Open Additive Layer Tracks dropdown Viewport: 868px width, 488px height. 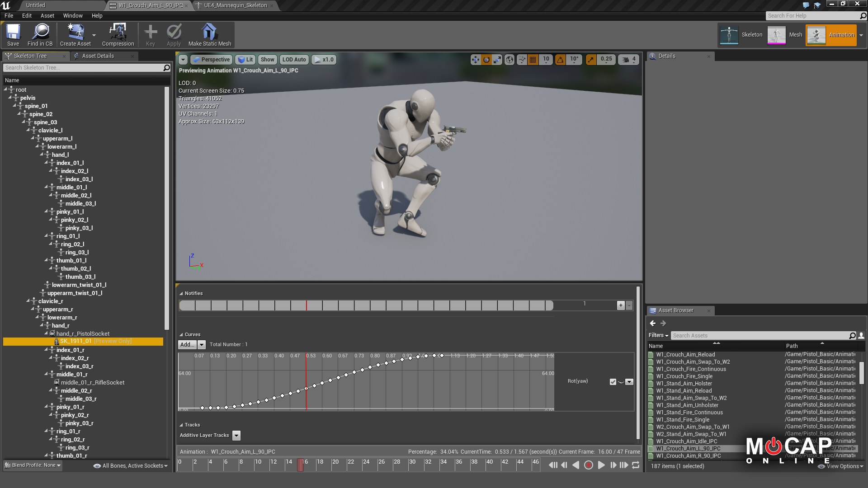click(236, 436)
